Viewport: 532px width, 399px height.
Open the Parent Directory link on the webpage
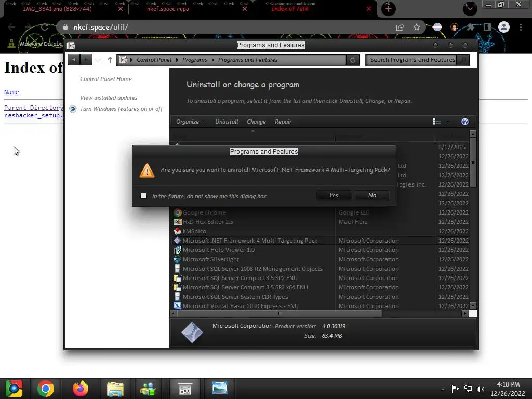[34, 108]
